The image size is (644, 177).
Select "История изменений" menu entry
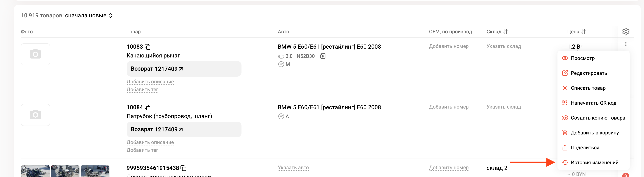click(x=594, y=162)
